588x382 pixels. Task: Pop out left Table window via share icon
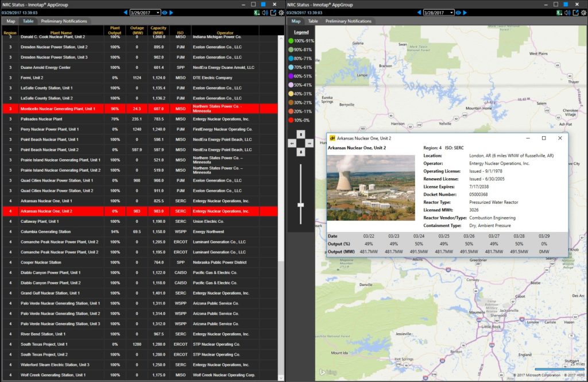(273, 13)
